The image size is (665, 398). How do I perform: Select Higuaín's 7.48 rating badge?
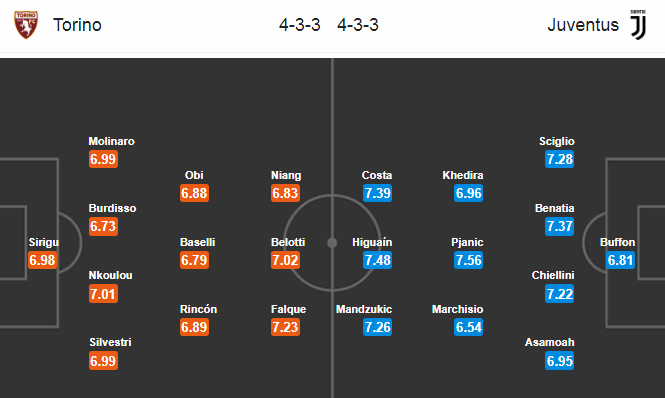coord(377,260)
